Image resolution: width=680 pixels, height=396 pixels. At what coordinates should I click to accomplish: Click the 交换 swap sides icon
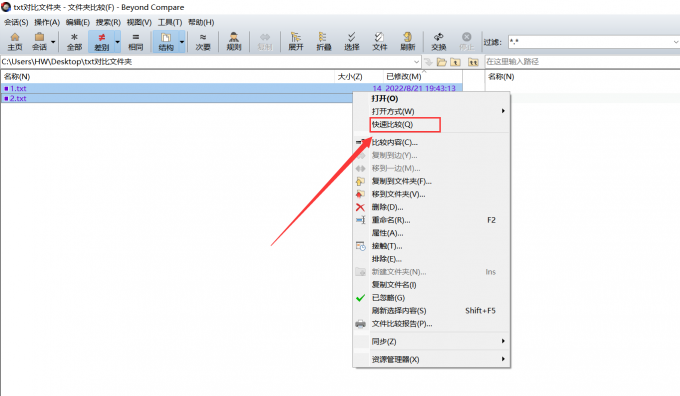[x=438, y=42]
